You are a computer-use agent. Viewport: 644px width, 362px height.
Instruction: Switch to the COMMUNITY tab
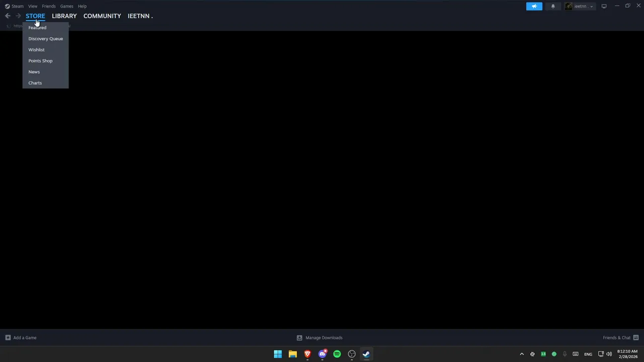[x=102, y=16]
